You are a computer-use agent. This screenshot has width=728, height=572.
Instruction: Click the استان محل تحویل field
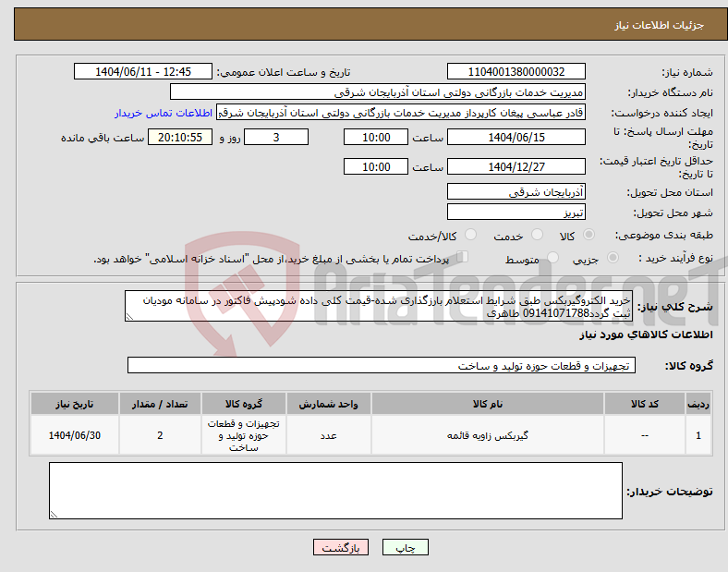[516, 191]
